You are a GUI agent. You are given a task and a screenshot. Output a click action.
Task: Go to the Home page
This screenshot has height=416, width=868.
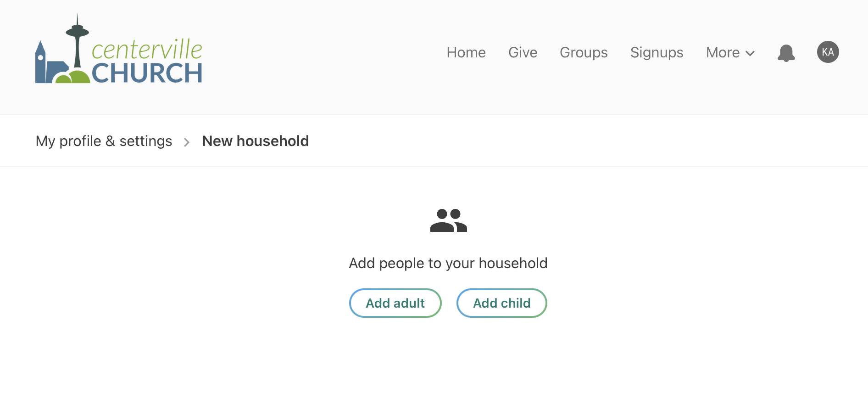[466, 53]
